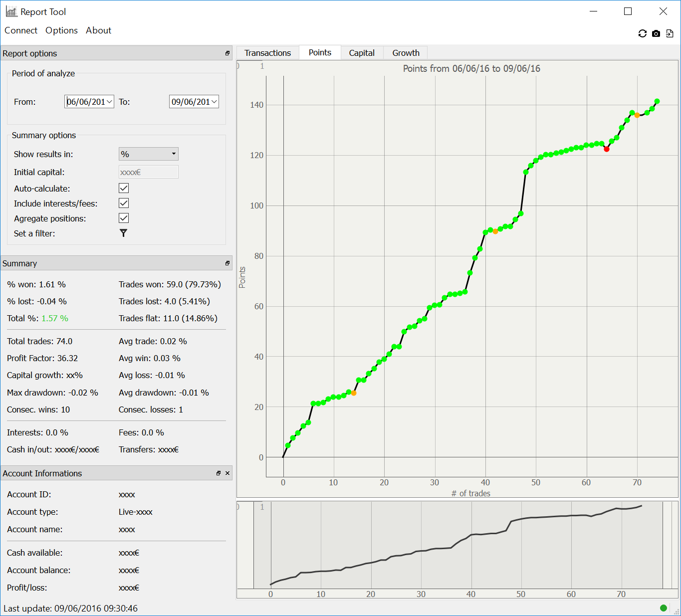Click the green connection status indicator
Viewport: 681px width, 616px height.
663,608
